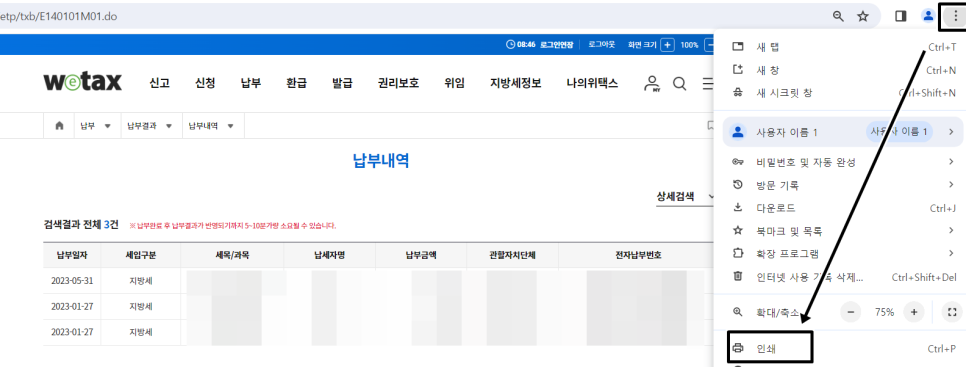The width and height of the screenshot is (966, 367).
Task: Toggle the browser side panel icon
Action: click(901, 17)
